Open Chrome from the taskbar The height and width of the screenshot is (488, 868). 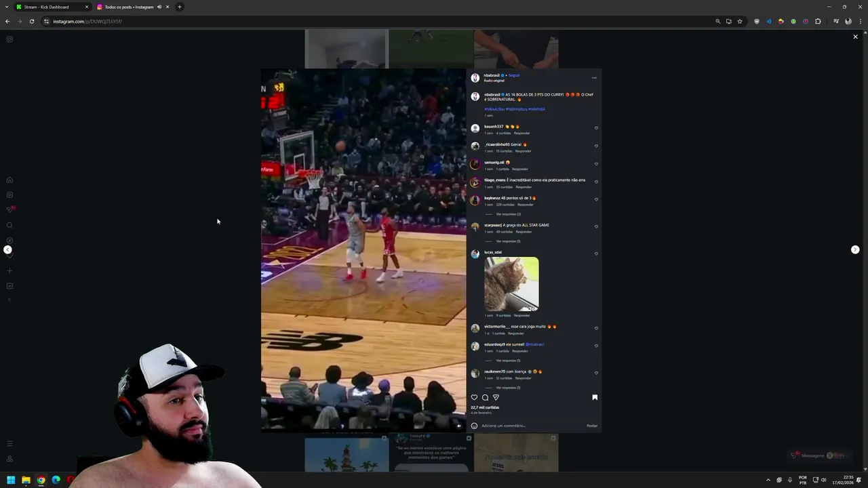(x=41, y=480)
